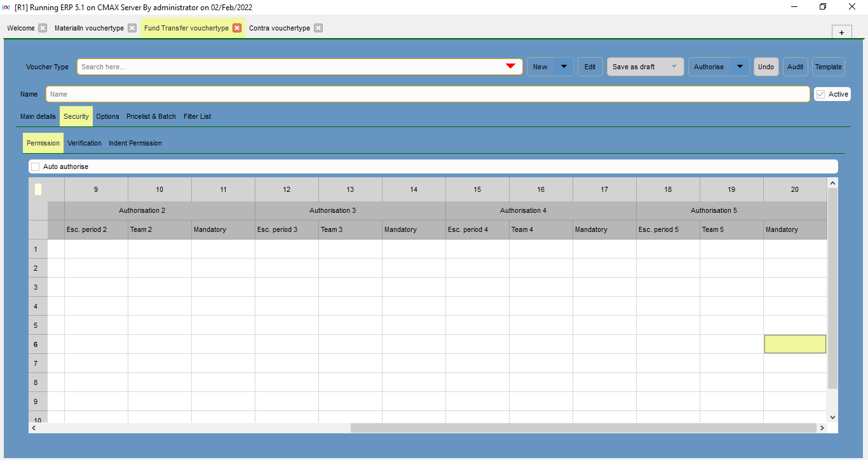This screenshot has width=868, height=460.
Task: Click the Esc. period 5 column header
Action: pos(668,229)
